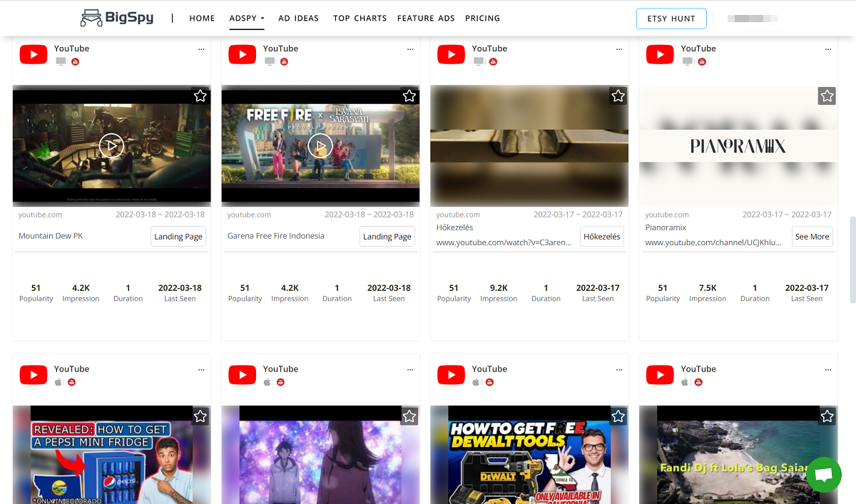The width and height of the screenshot is (856, 504).
Task: Click red video-type icon on Mountain Dew card
Action: tap(75, 62)
